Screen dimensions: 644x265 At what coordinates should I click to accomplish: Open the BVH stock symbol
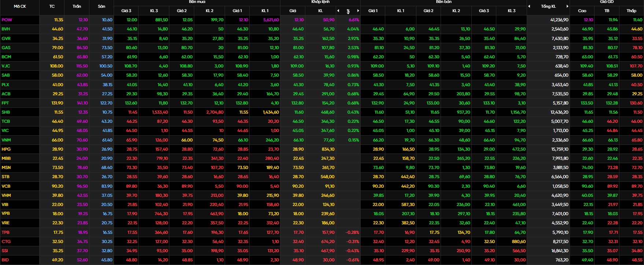coord(6,29)
